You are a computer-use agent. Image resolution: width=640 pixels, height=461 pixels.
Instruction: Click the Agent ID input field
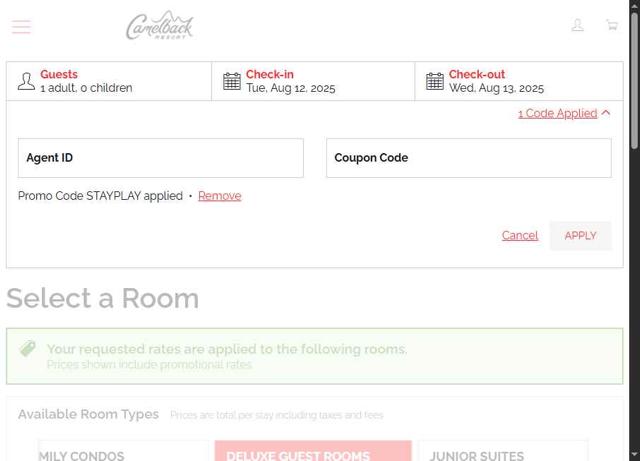(160, 158)
